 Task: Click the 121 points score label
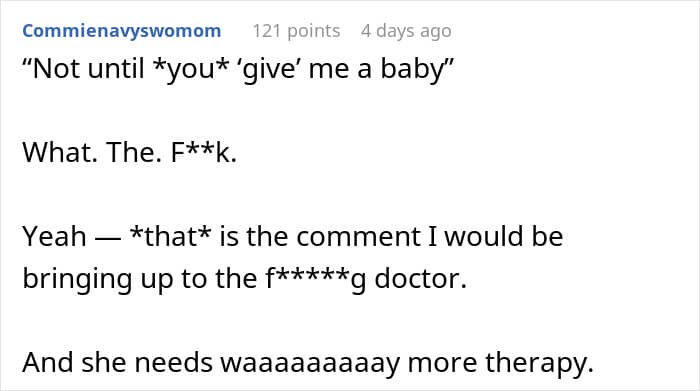click(296, 31)
